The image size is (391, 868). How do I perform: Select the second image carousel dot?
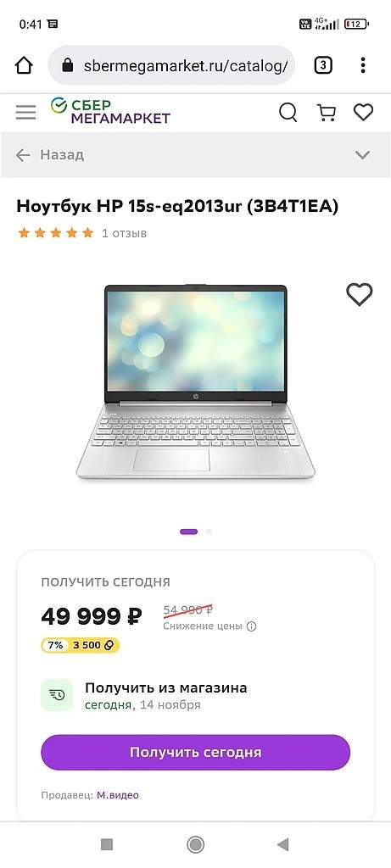click(x=209, y=531)
